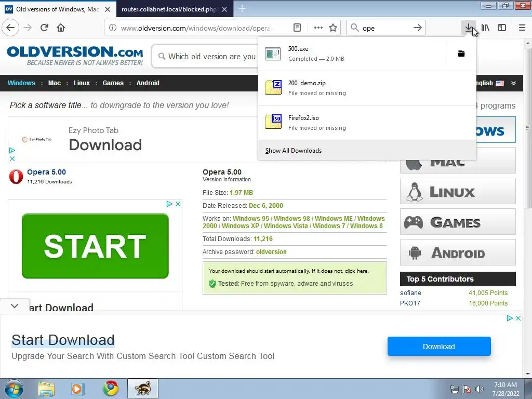This screenshot has height=399, width=532.
Task: Select Android in site navigation
Action: [x=148, y=83]
